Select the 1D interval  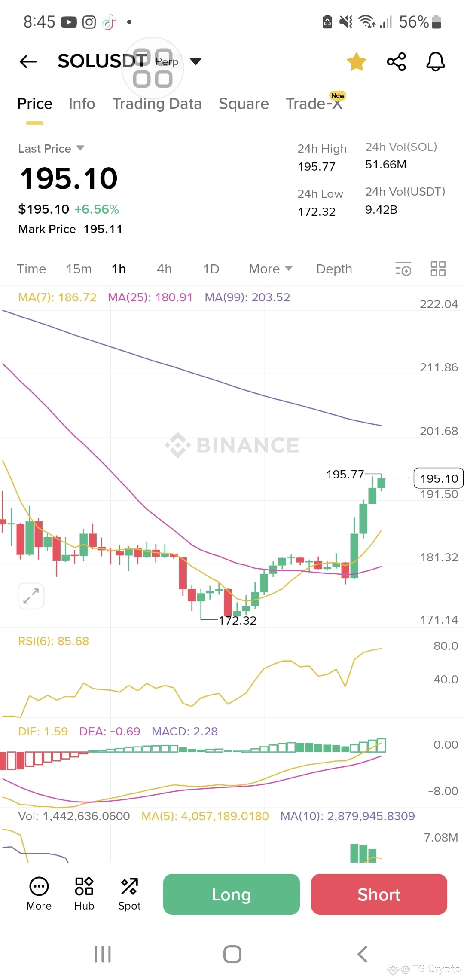pyautogui.click(x=211, y=269)
